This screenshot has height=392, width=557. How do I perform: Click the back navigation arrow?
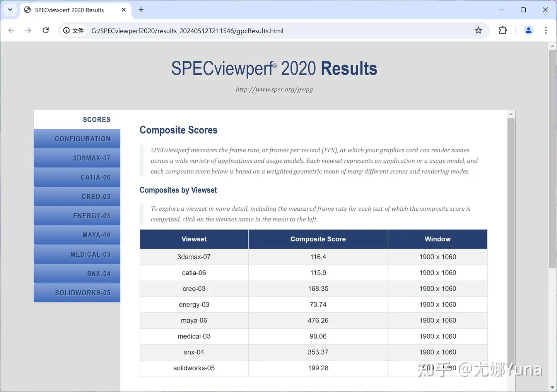[11, 31]
